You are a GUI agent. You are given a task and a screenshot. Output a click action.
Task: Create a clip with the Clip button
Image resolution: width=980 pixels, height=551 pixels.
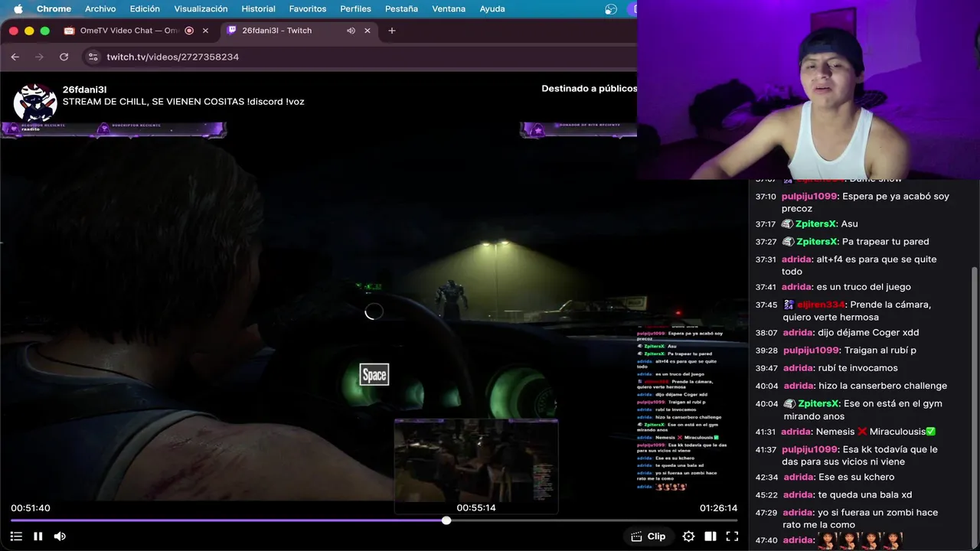pyautogui.click(x=648, y=536)
